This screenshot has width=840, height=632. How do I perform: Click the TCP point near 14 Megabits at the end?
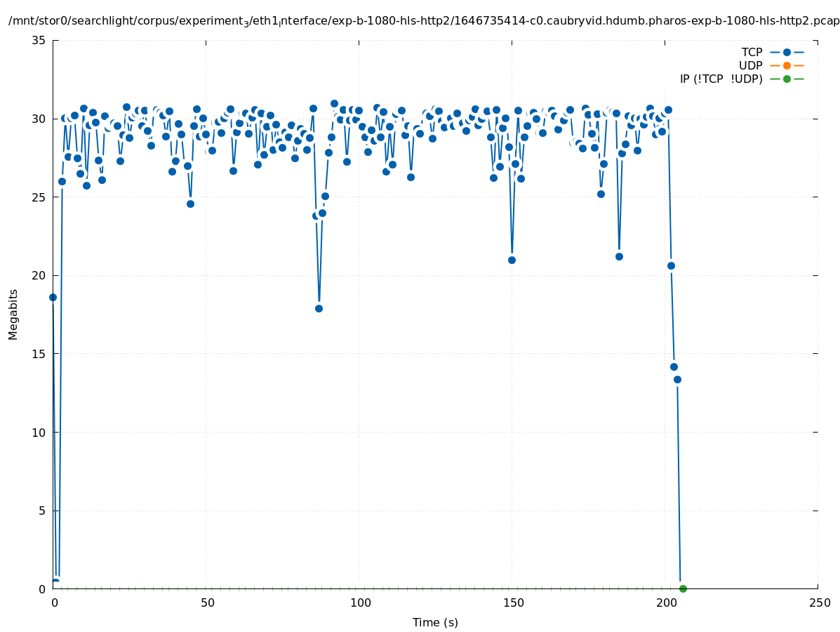pos(674,367)
